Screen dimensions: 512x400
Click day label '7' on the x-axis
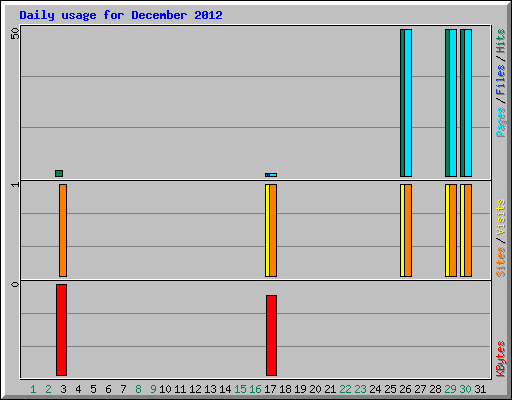pyautogui.click(x=123, y=389)
